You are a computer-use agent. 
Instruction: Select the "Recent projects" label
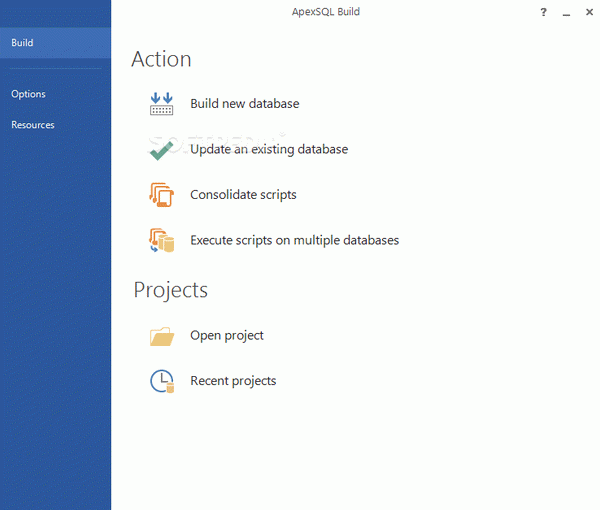click(233, 381)
